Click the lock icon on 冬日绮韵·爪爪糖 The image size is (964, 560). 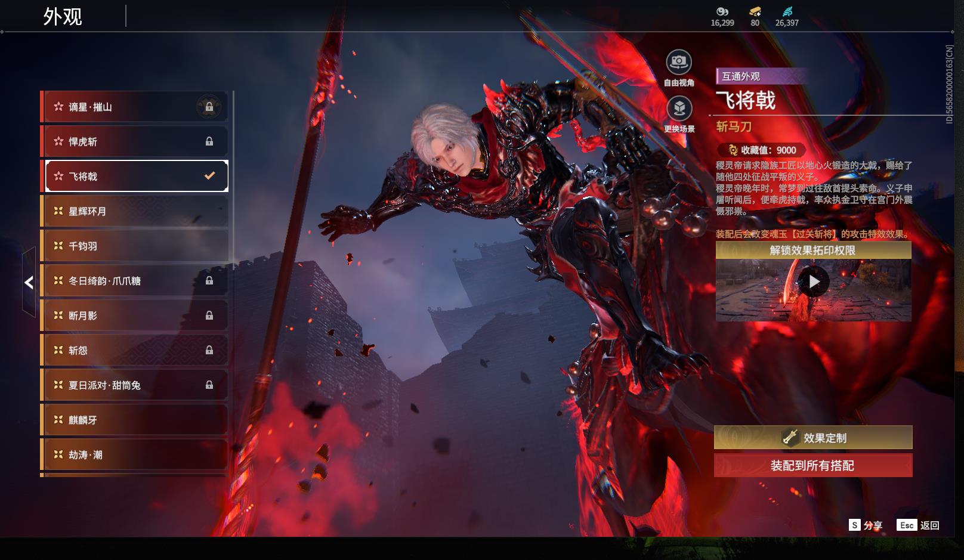tap(209, 280)
